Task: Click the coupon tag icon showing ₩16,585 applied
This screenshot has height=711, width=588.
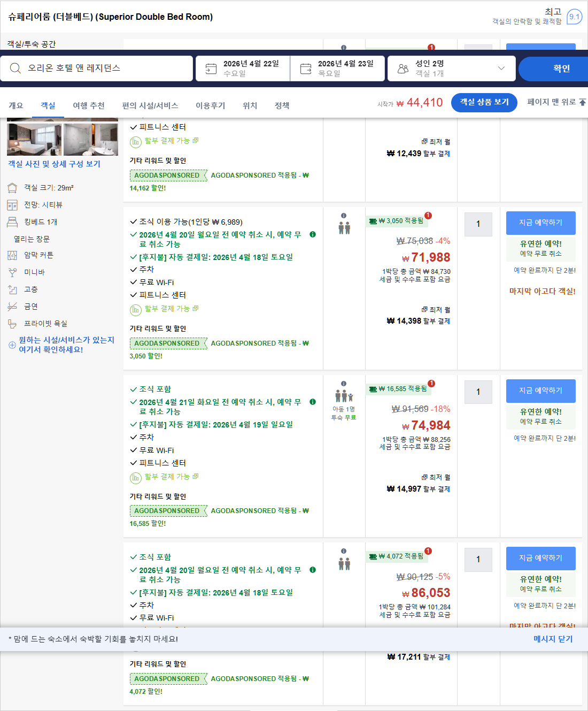Action: [x=373, y=390]
